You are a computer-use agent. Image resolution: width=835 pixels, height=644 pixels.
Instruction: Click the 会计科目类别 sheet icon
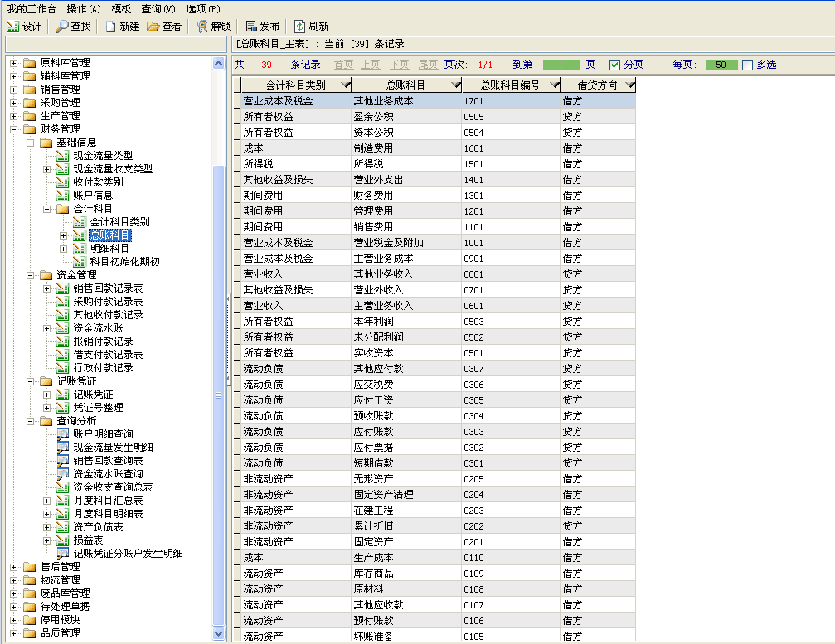coord(80,222)
